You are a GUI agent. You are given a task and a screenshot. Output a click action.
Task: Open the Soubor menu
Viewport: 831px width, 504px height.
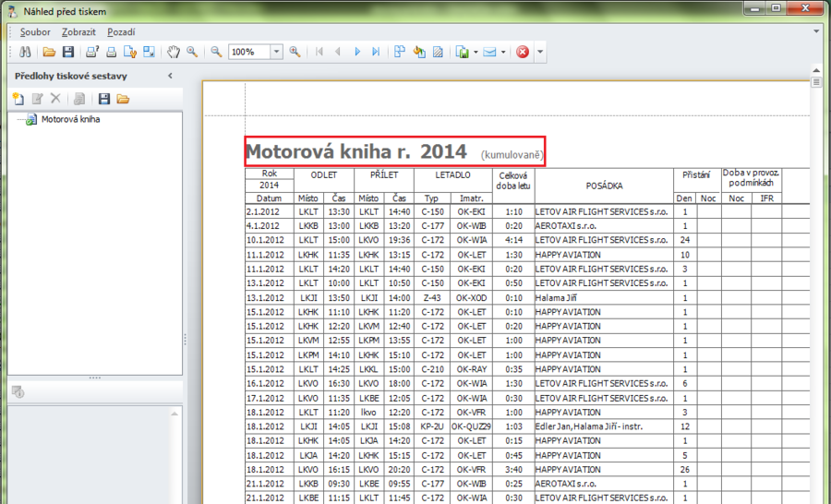[x=35, y=32]
